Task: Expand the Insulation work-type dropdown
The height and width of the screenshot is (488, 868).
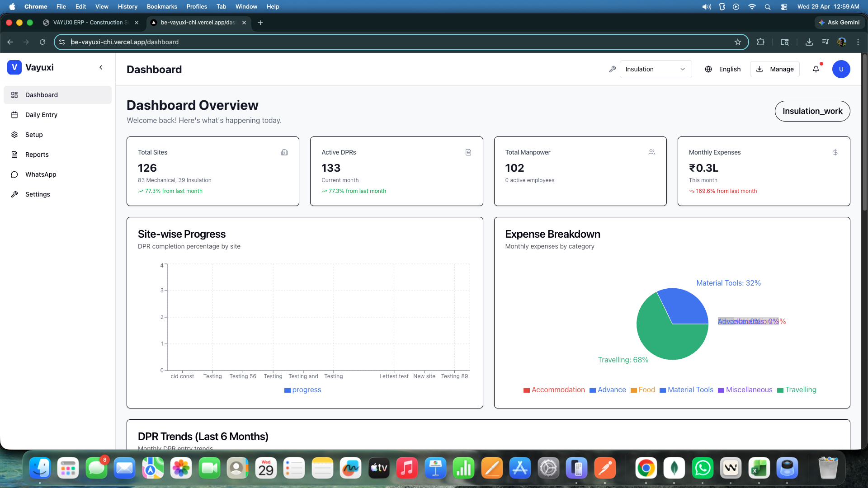Action: pyautogui.click(x=656, y=69)
